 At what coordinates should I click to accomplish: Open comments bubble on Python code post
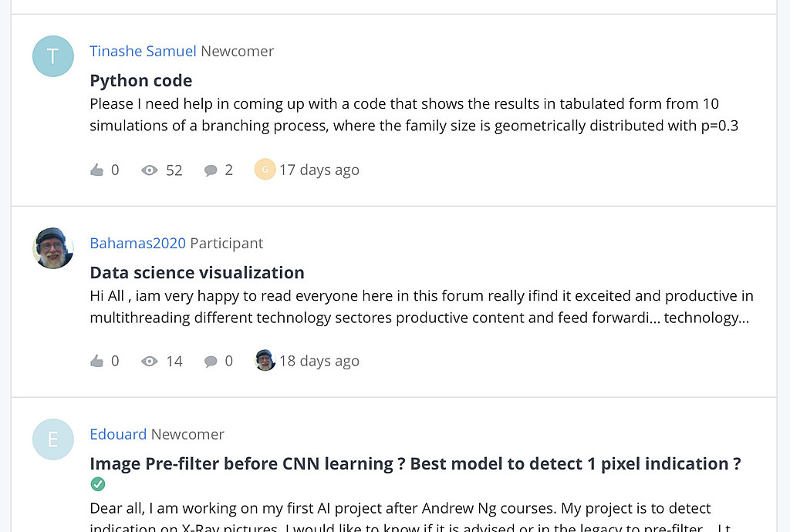(x=211, y=170)
